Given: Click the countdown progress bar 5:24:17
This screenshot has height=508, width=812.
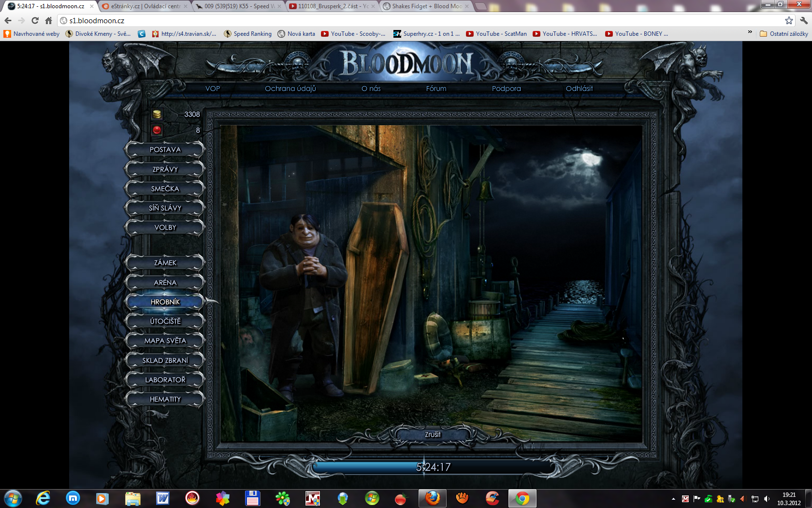Looking at the screenshot, I should pos(433,467).
